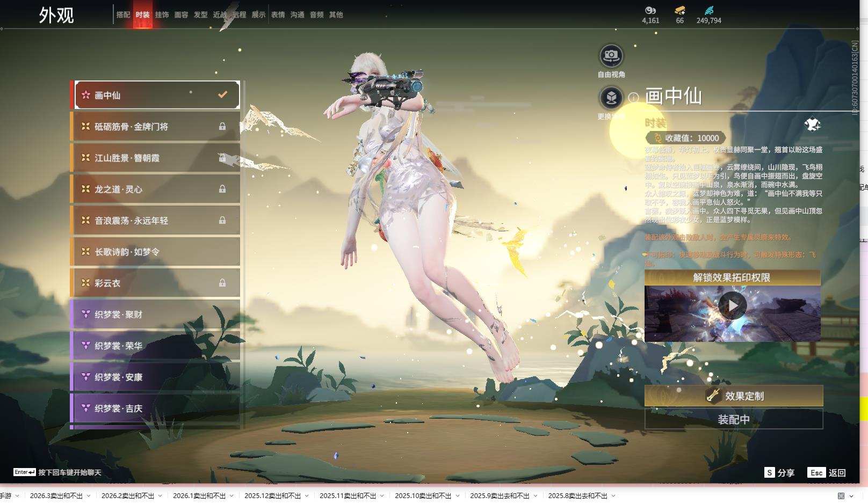Open the 面容 tab
Screen dimensions: 868x504
[x=181, y=15]
